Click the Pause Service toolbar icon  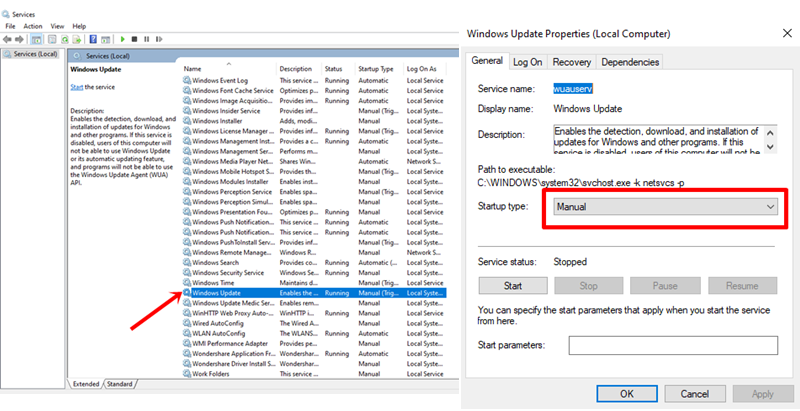pyautogui.click(x=146, y=39)
